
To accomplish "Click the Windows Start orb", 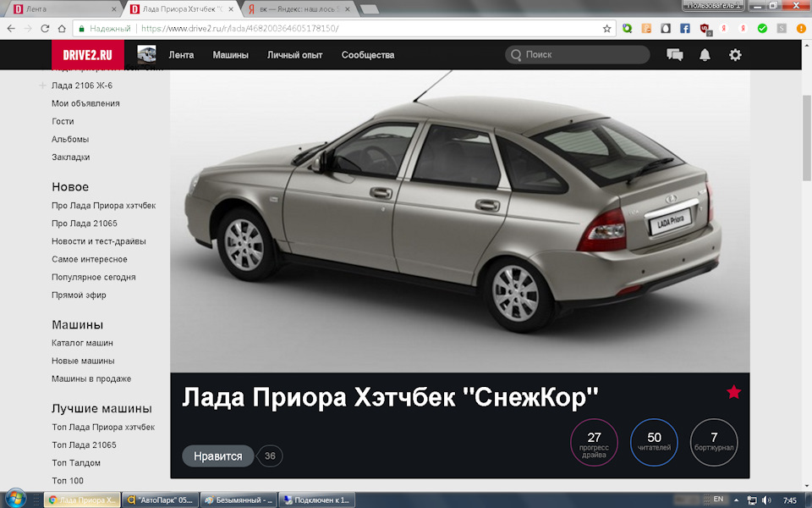I will pos(15,499).
